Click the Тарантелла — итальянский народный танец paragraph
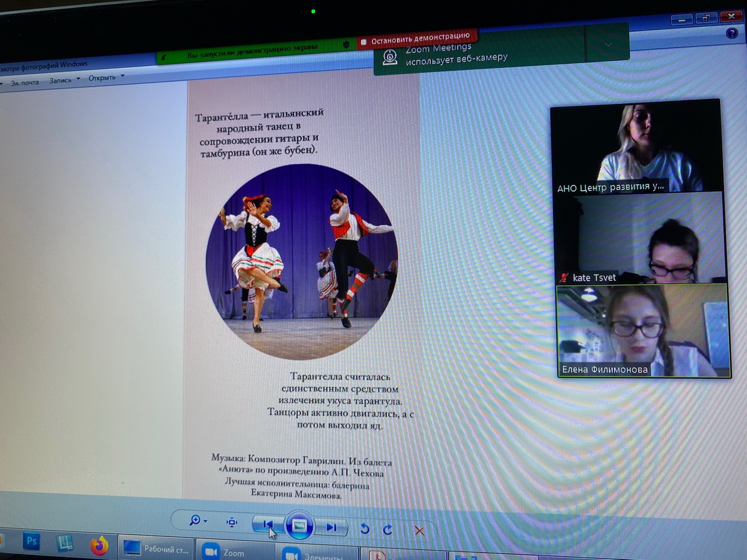This screenshot has height=560, width=747. 260,133
